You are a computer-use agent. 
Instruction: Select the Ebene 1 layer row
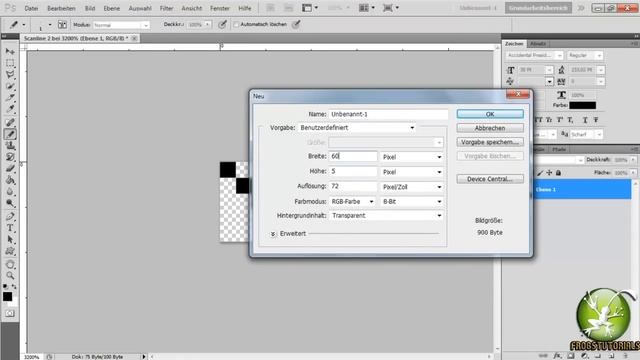pos(582,190)
